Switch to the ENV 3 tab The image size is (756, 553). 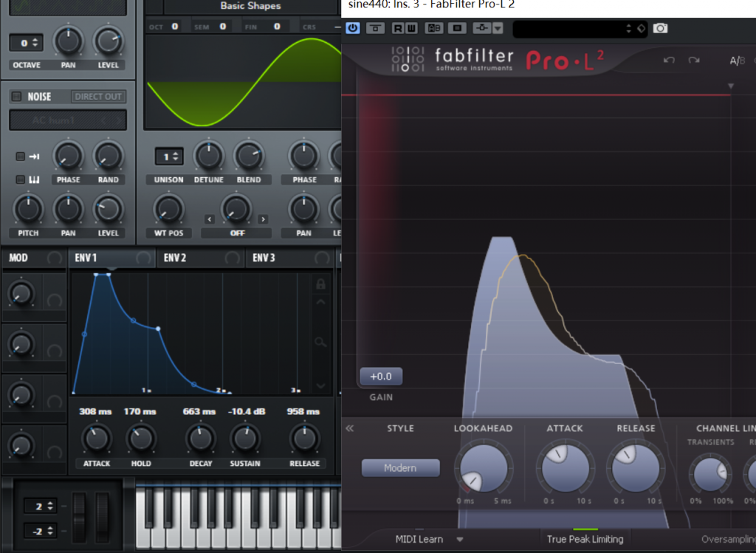[264, 258]
